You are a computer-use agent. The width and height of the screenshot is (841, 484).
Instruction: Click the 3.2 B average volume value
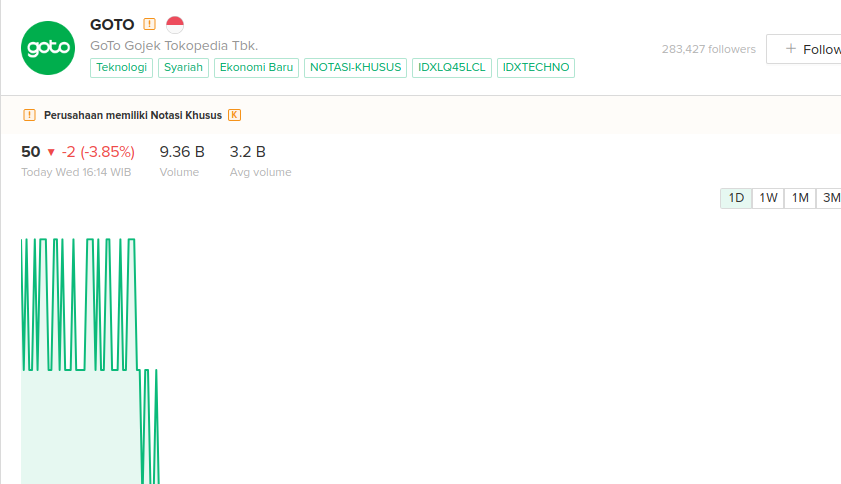point(247,152)
